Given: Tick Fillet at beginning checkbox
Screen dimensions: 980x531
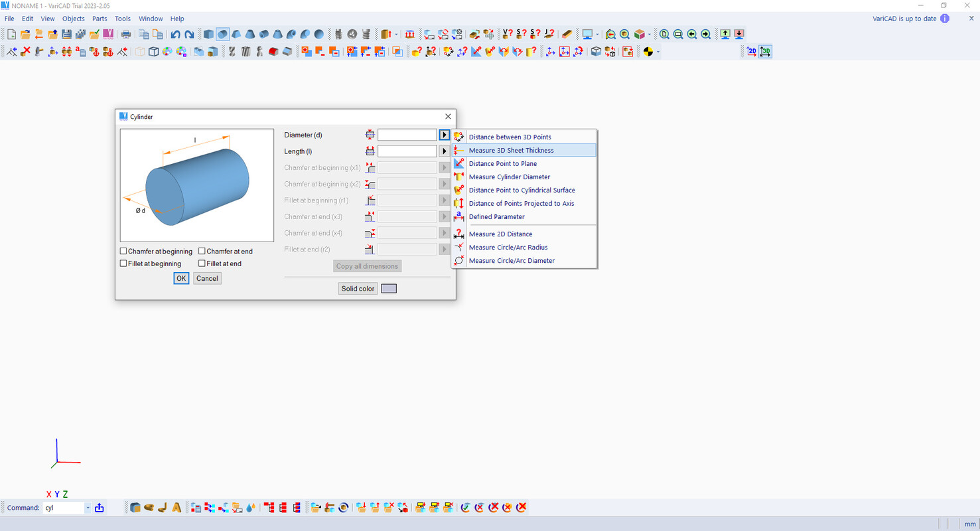Looking at the screenshot, I should [123, 264].
